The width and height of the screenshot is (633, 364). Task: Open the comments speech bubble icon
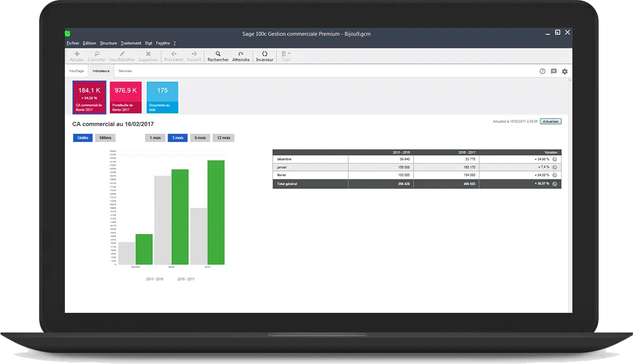tap(553, 71)
